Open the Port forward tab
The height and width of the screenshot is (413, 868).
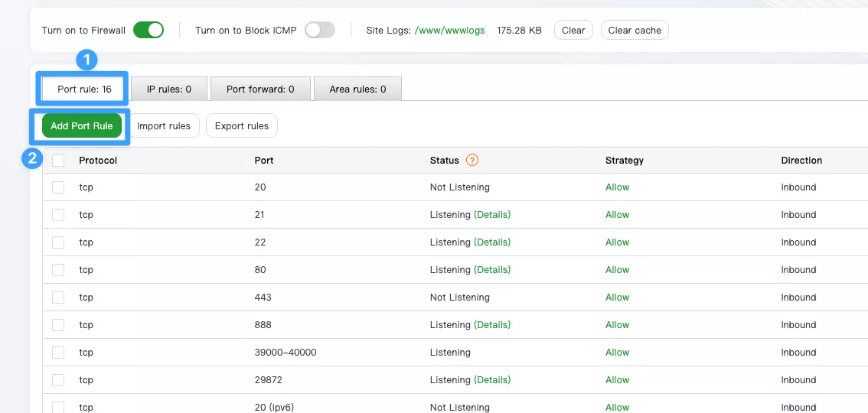click(260, 89)
